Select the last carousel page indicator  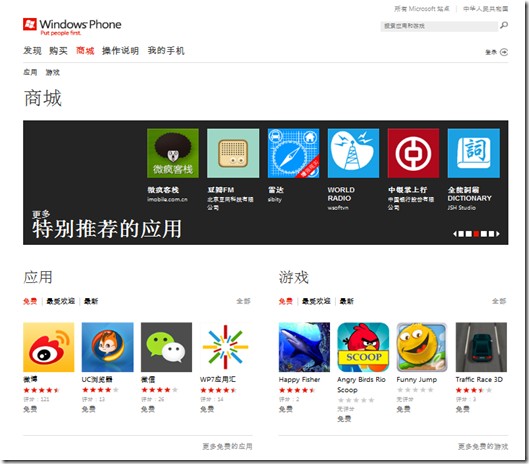pyautogui.click(x=491, y=234)
